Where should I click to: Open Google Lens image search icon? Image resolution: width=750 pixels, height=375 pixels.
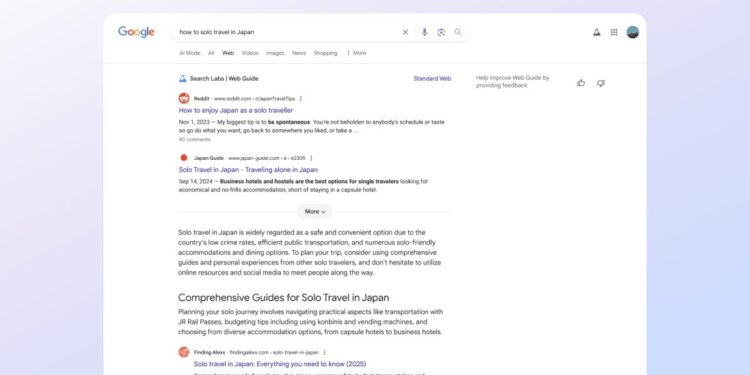click(x=441, y=32)
